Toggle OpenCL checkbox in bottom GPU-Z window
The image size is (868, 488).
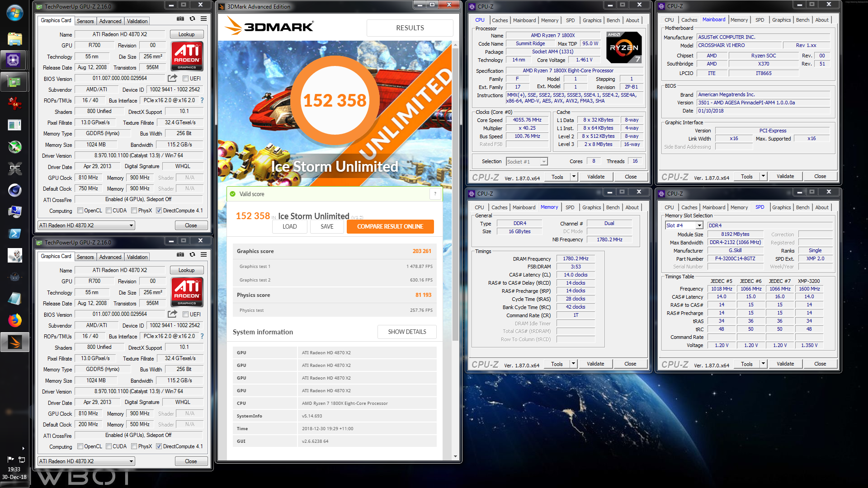(x=80, y=446)
